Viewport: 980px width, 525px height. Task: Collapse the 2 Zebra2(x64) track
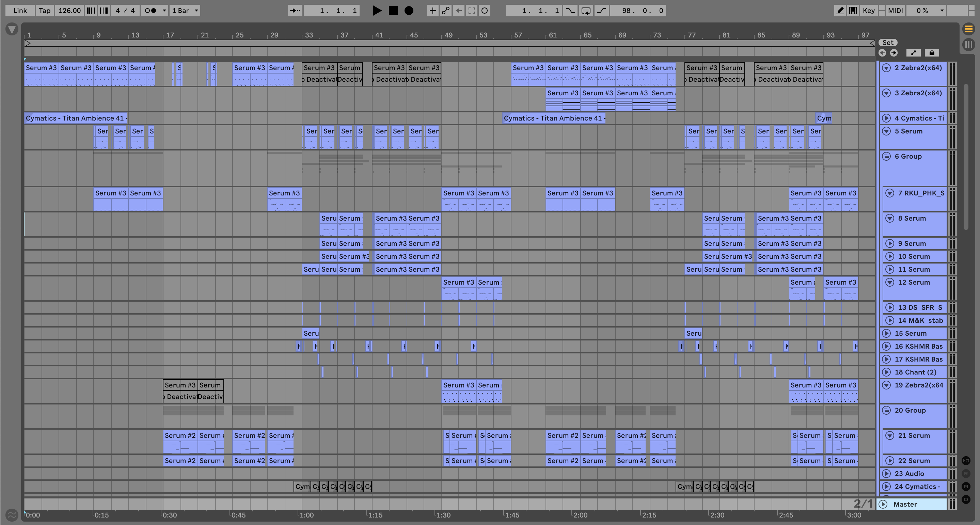886,68
